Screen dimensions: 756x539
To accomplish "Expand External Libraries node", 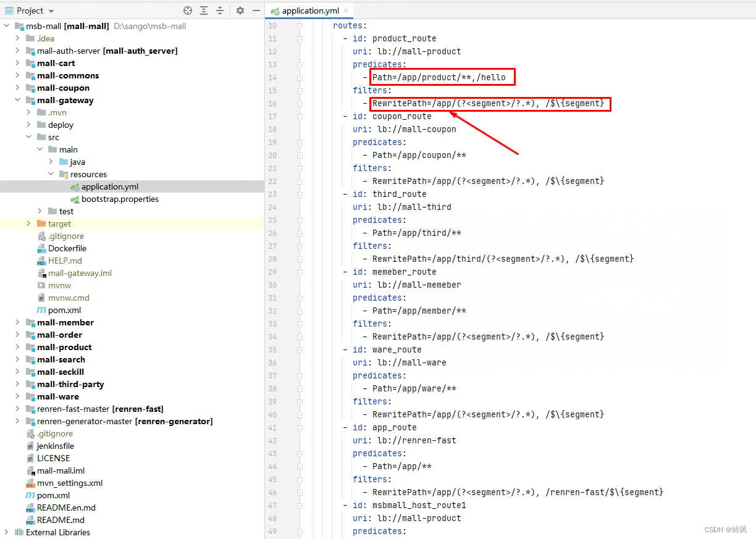I will tap(7, 532).
